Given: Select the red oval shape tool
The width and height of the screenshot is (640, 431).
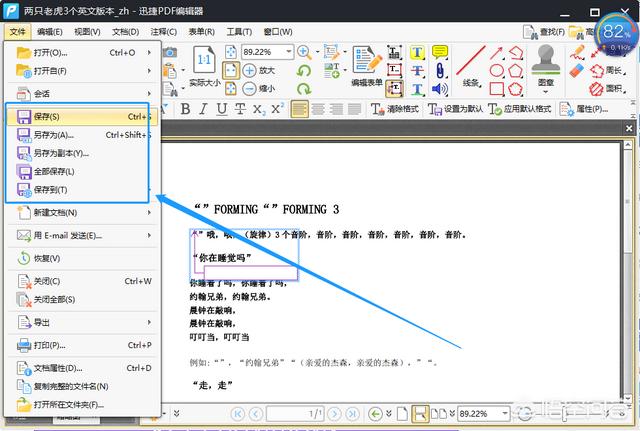Looking at the screenshot, I should pos(496,71).
